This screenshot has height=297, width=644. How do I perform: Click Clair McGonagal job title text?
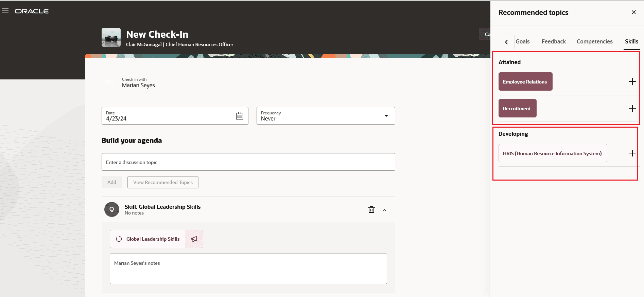[x=199, y=44]
